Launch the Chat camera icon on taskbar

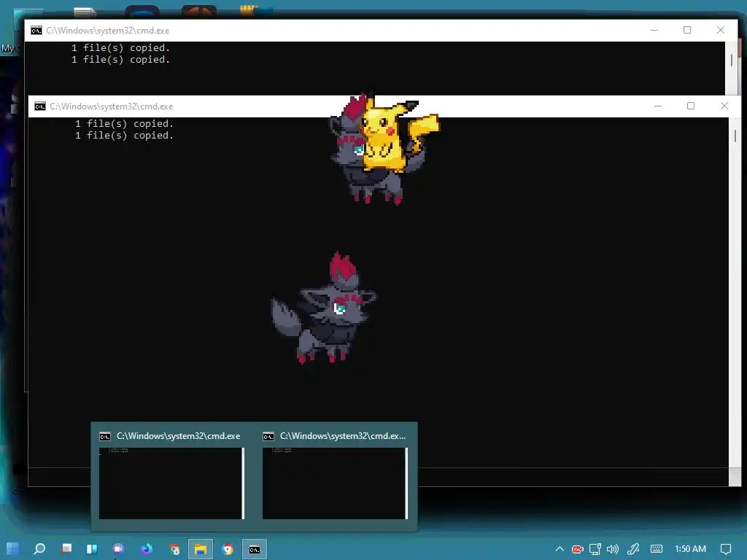click(x=119, y=549)
